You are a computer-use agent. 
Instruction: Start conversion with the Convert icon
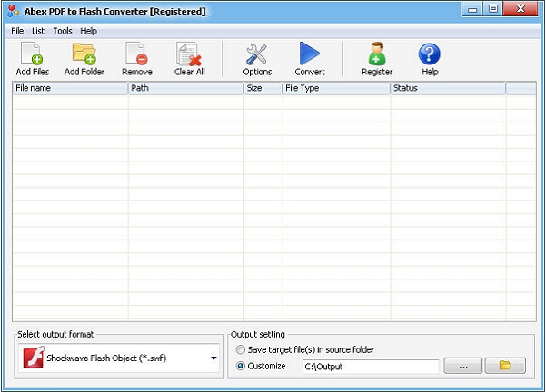click(310, 56)
